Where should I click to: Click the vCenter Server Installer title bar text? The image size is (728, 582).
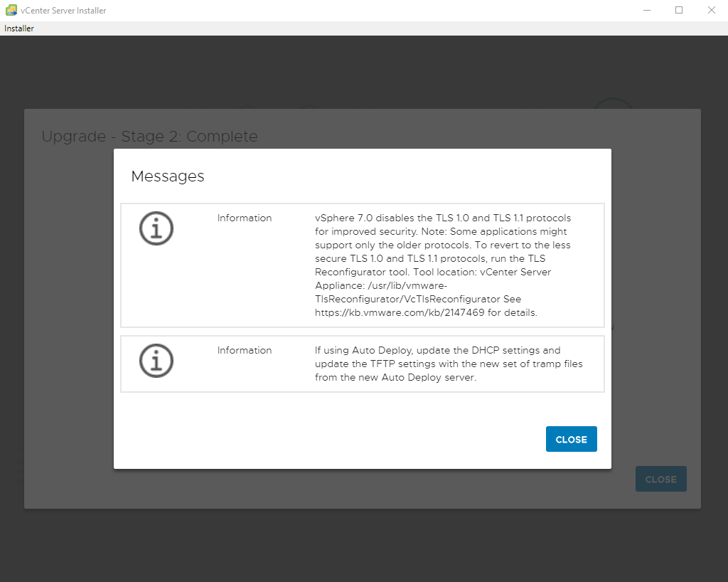coord(63,10)
